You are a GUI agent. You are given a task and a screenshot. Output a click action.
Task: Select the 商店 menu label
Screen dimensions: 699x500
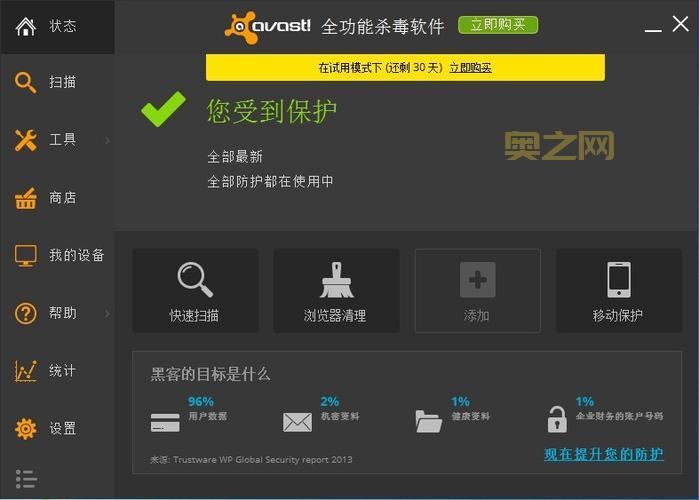[62, 198]
